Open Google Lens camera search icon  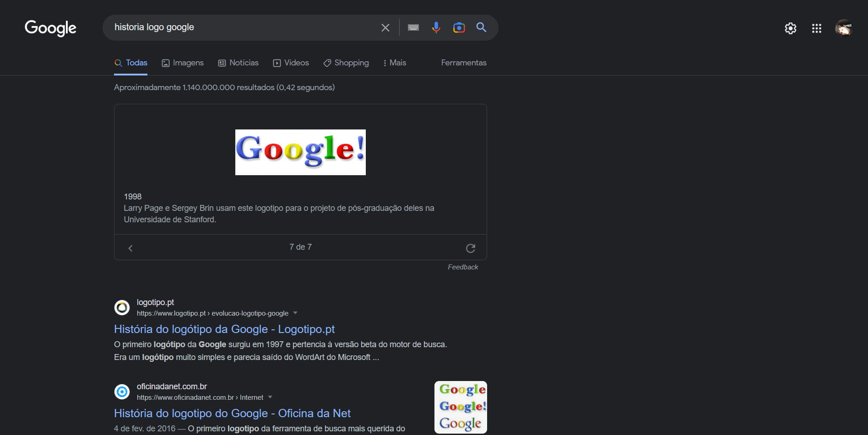coord(459,27)
